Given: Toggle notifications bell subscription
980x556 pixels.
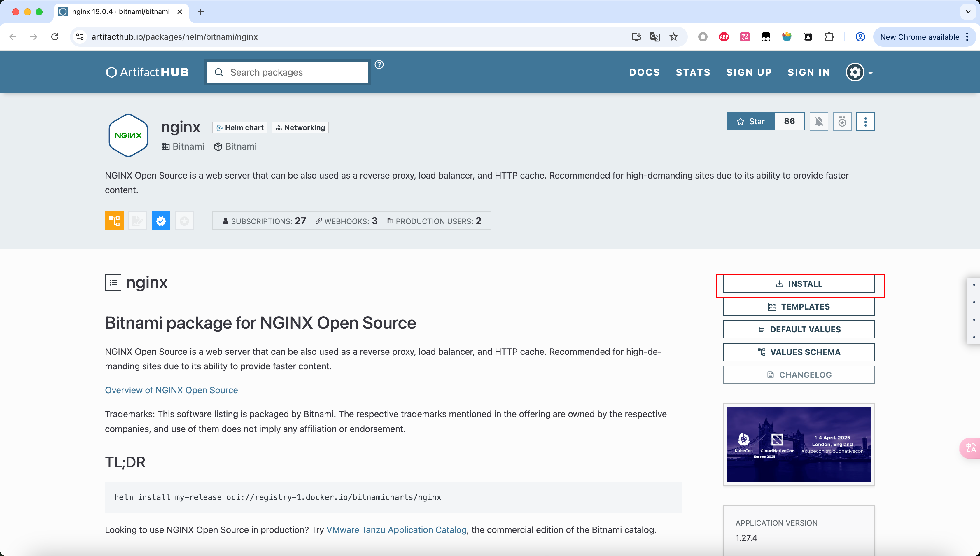Looking at the screenshot, I should [818, 121].
